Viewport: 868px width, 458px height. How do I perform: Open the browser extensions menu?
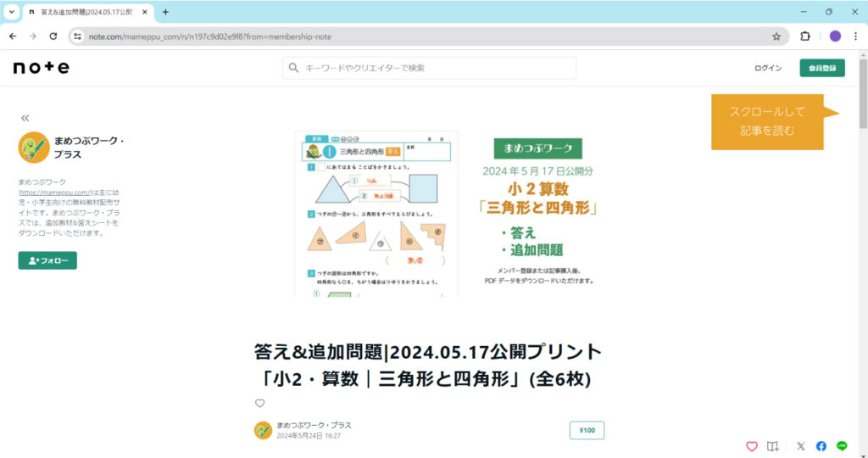(805, 36)
